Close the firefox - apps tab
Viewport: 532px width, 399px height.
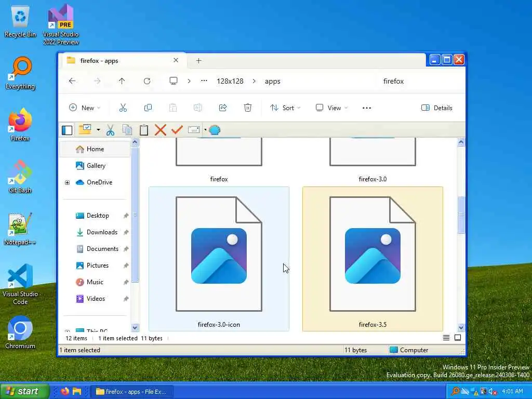click(176, 60)
